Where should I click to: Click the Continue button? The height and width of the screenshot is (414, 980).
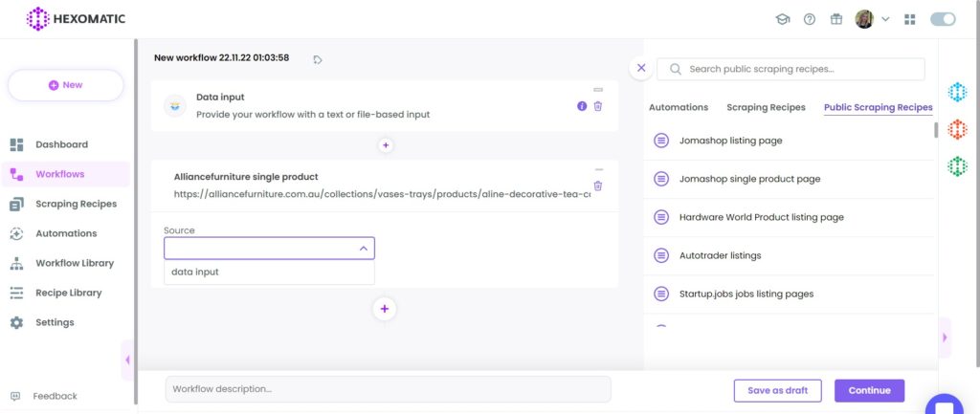(869, 390)
